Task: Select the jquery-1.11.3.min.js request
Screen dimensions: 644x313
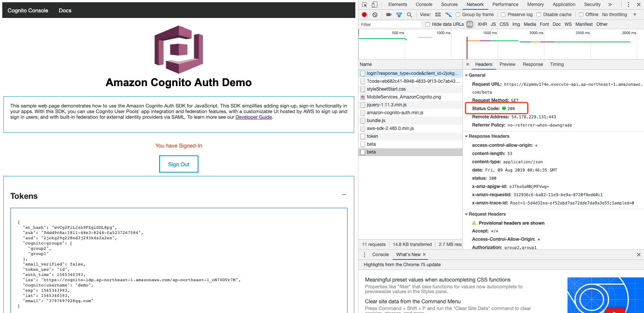Action: [x=410, y=105]
